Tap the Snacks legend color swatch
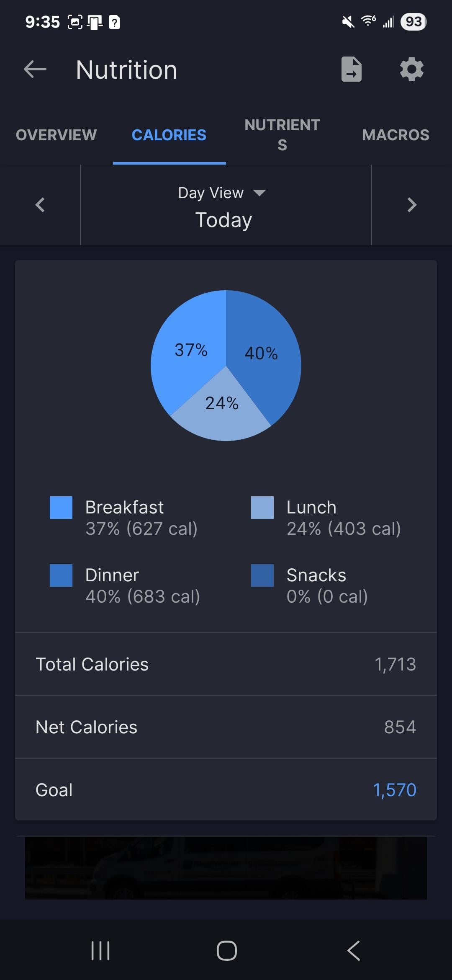 [262, 575]
